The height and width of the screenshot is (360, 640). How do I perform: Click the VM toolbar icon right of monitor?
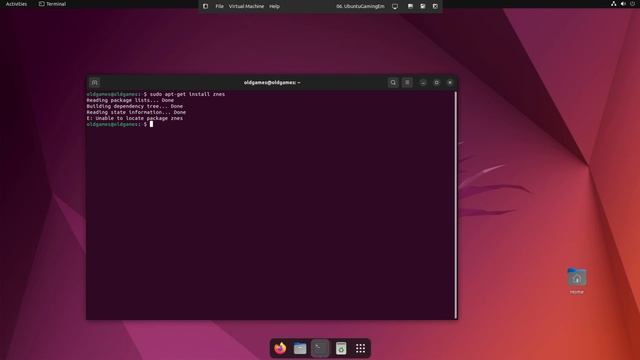tap(410, 6)
